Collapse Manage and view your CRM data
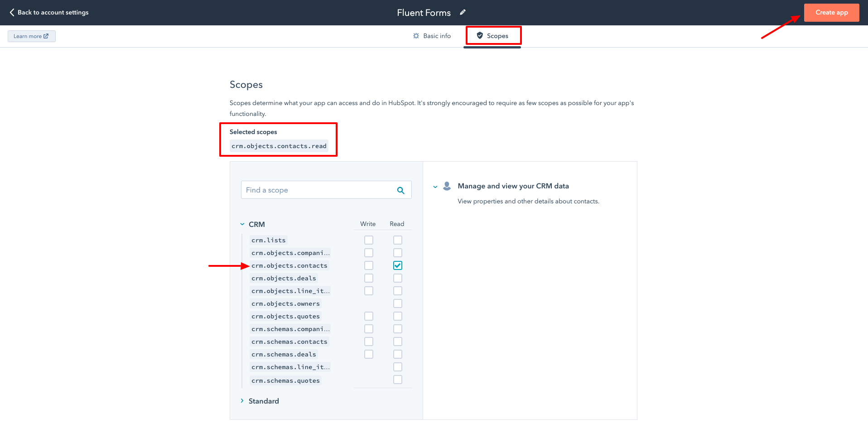 [435, 186]
